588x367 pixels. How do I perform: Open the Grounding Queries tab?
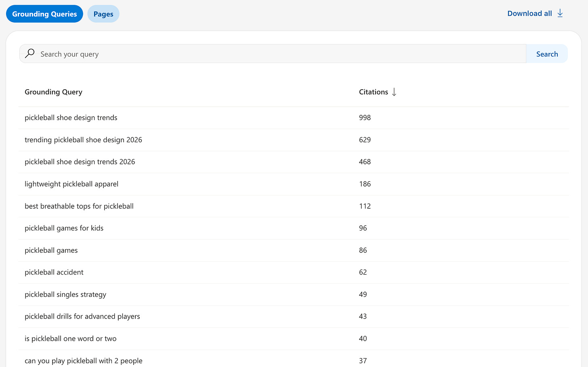coord(44,14)
